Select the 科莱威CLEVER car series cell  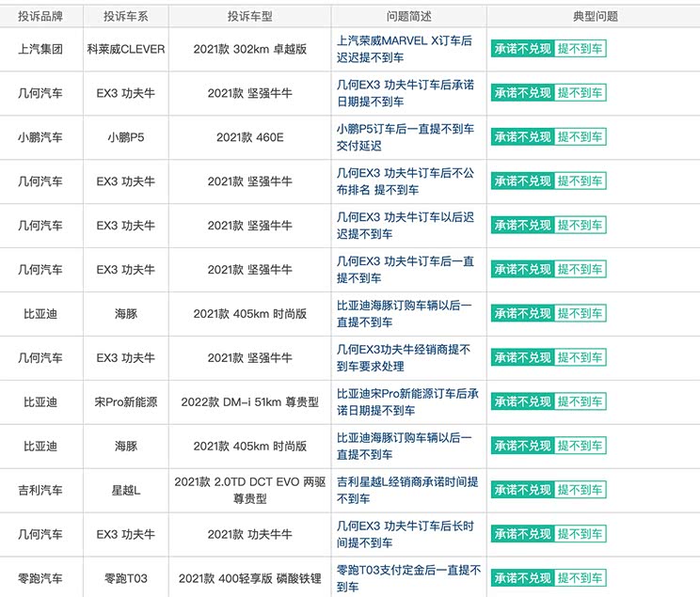click(x=125, y=49)
